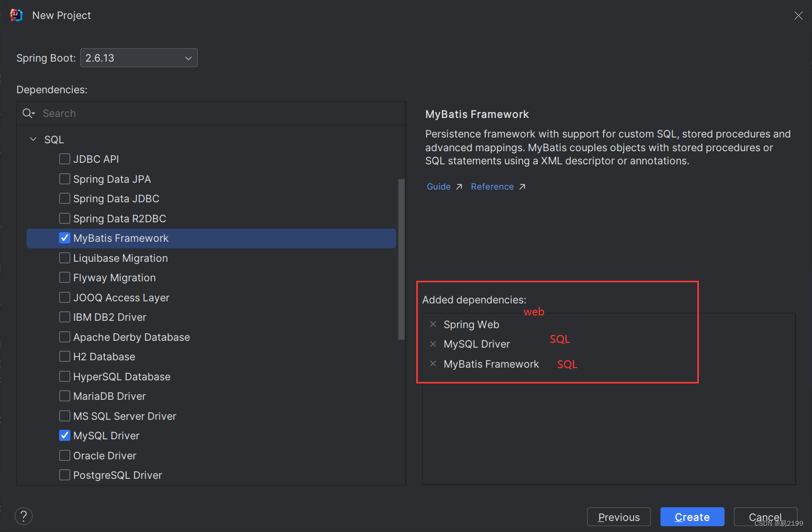Select HyperSQL Database checkbox
812x532 pixels.
coord(65,377)
